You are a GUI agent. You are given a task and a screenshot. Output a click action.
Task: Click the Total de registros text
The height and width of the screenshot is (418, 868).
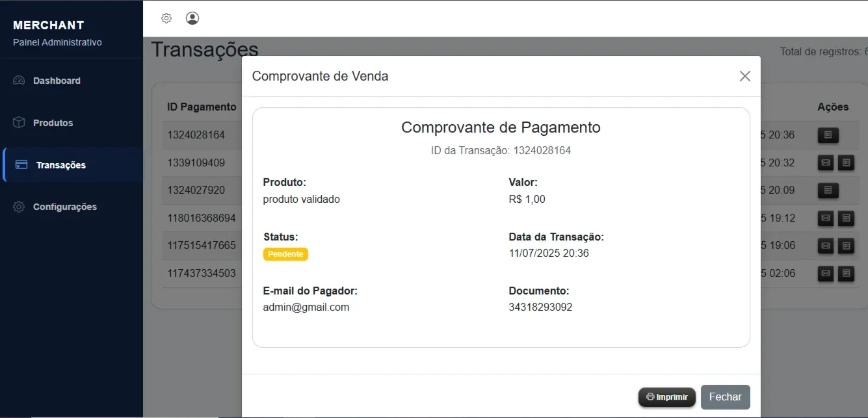pyautogui.click(x=824, y=51)
